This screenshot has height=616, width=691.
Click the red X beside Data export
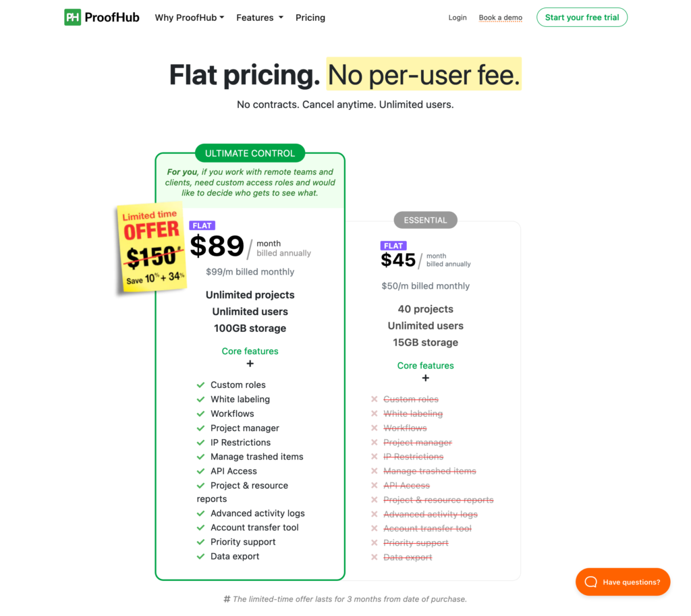(375, 557)
